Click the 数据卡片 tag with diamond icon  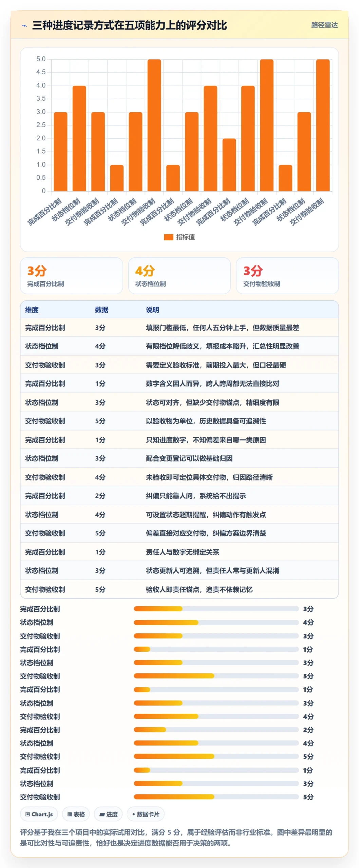coord(146,814)
